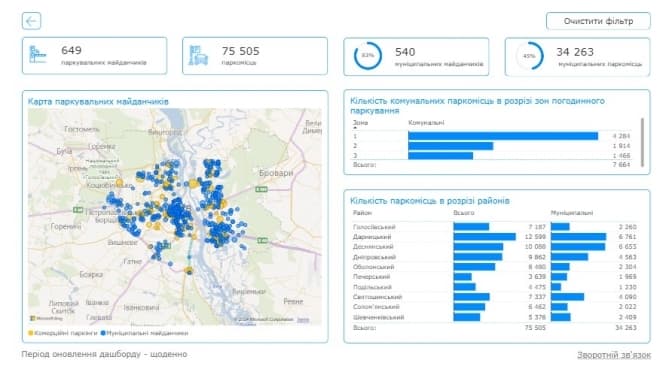Click the back arrow button
672x366 pixels.
[31, 21]
